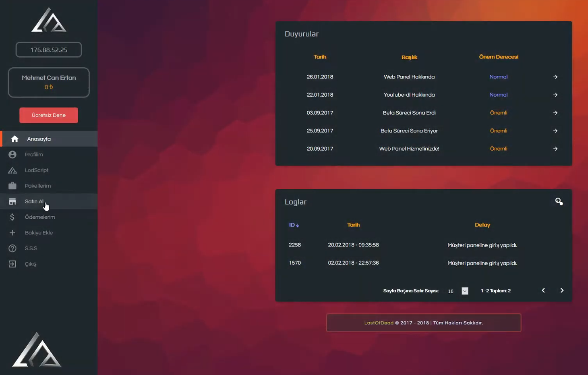Sort logs by ID column
Viewport: 588px width, 375px height.
coord(294,225)
